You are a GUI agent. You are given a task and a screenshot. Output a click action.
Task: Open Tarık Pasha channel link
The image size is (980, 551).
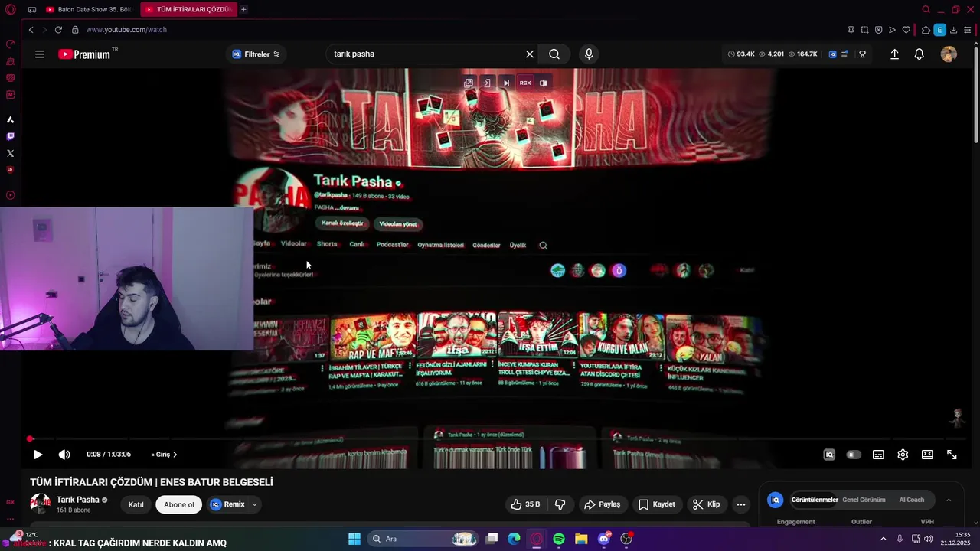(x=77, y=500)
